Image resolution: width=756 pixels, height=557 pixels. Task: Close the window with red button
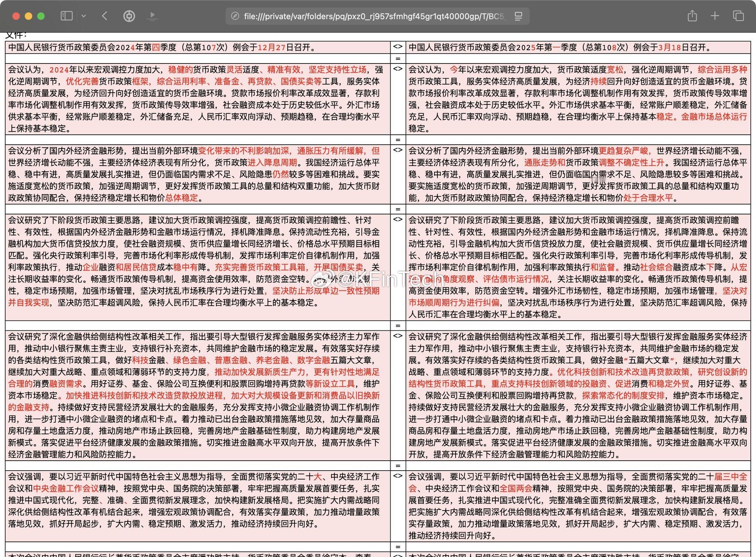[x=16, y=16]
